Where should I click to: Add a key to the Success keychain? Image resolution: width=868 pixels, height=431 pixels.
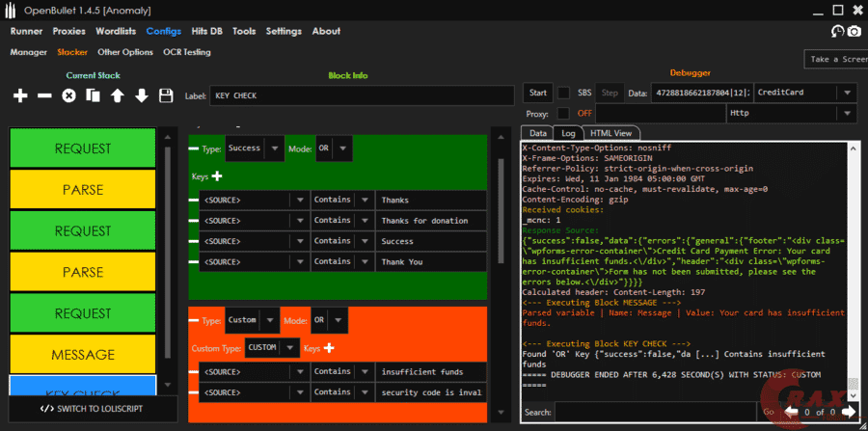click(217, 176)
